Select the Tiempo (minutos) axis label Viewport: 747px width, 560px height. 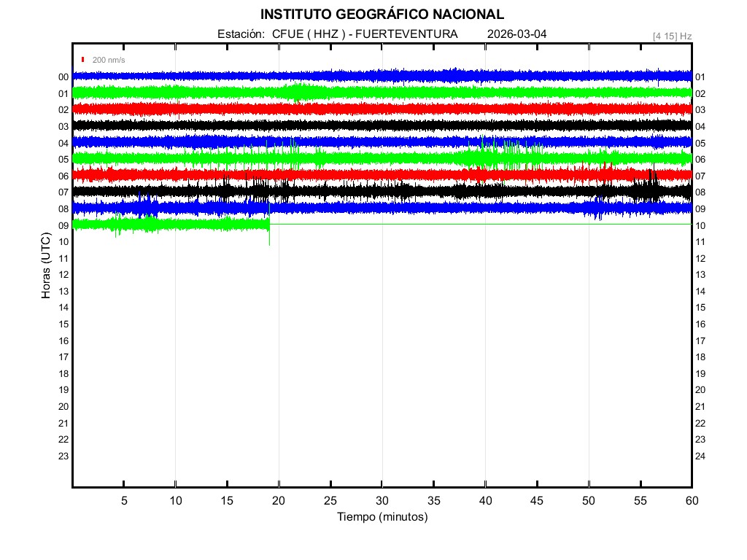pyautogui.click(x=382, y=517)
